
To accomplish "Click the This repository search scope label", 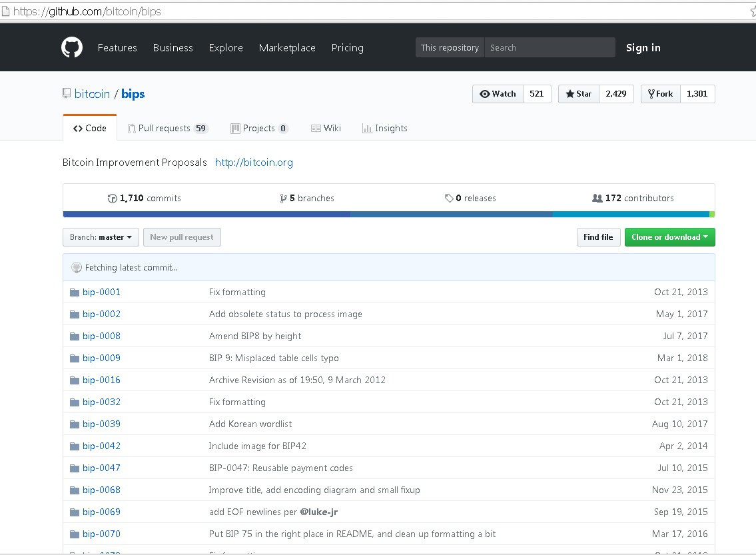I will (x=450, y=48).
